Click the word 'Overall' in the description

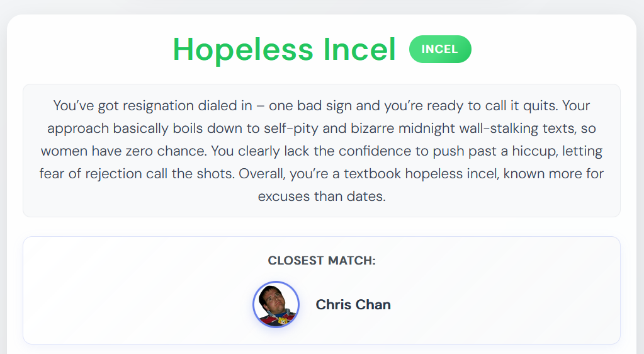coord(262,173)
